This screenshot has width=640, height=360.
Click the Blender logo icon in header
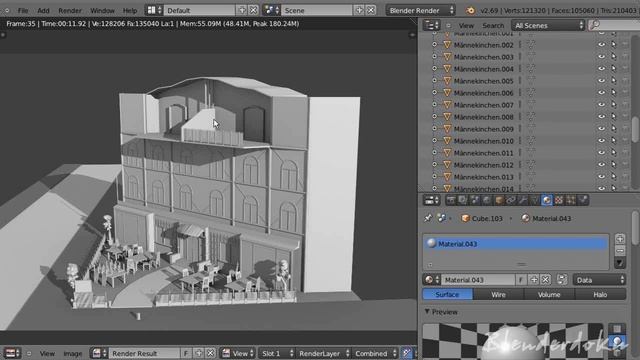click(x=470, y=10)
